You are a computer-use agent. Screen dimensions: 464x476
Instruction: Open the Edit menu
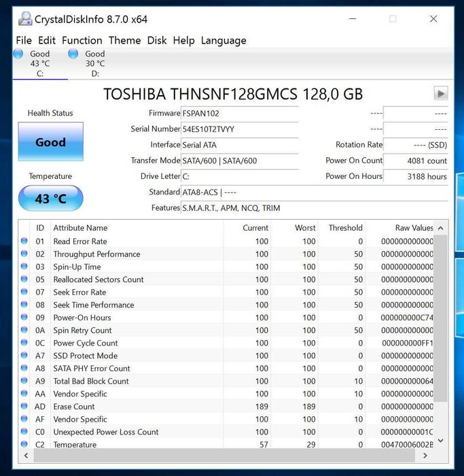[x=47, y=40]
